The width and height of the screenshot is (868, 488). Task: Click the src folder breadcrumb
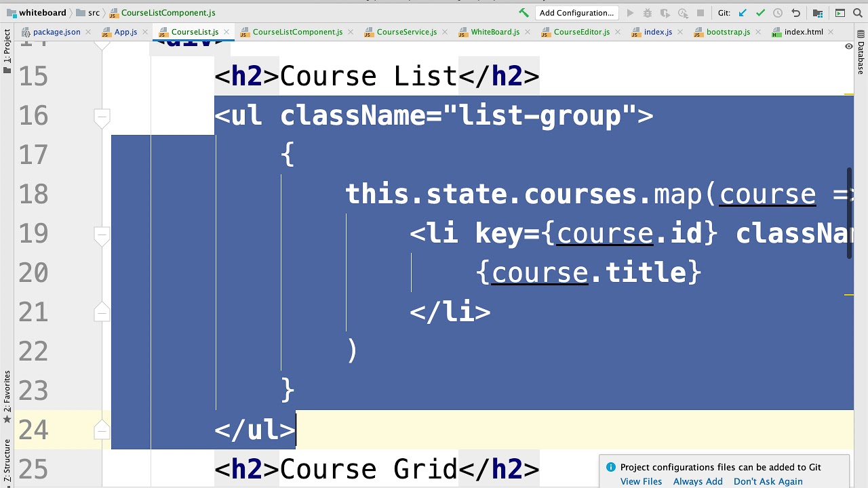click(x=87, y=13)
